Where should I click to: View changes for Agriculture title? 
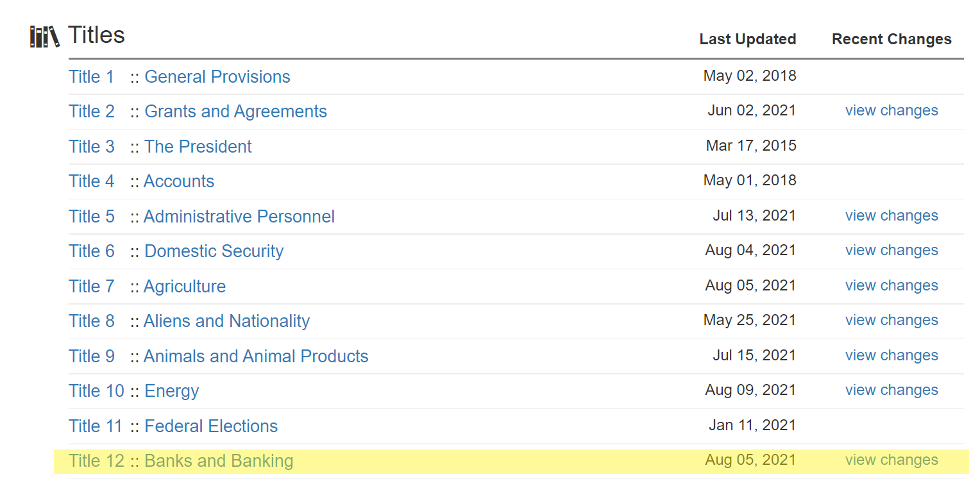891,286
